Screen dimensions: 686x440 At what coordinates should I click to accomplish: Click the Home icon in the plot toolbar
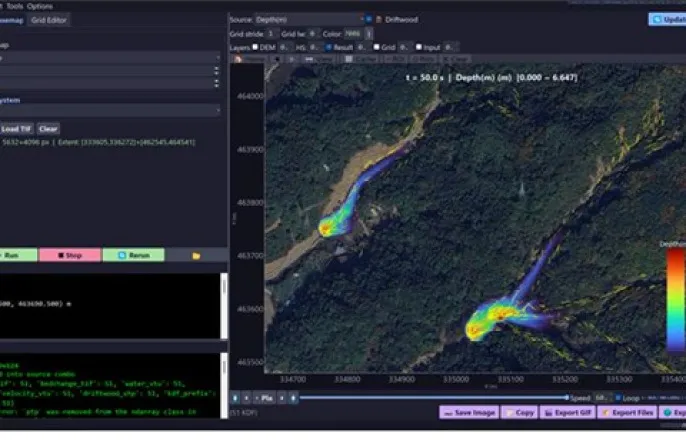(x=238, y=59)
